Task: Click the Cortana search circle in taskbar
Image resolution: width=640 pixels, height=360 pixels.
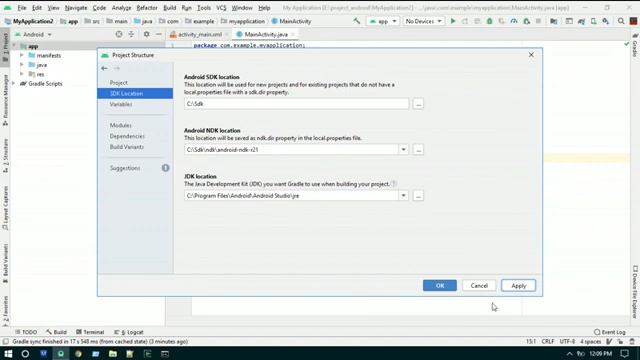Action: 25,353
